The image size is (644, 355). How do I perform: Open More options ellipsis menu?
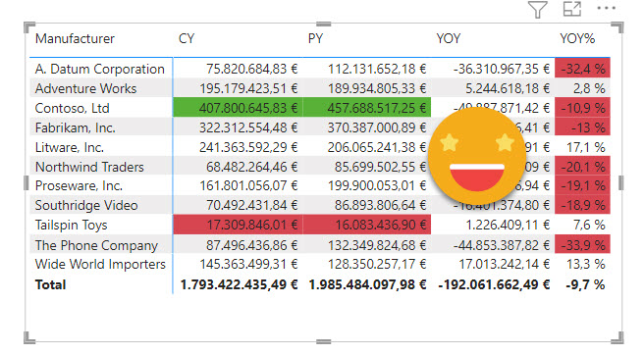pos(607,8)
